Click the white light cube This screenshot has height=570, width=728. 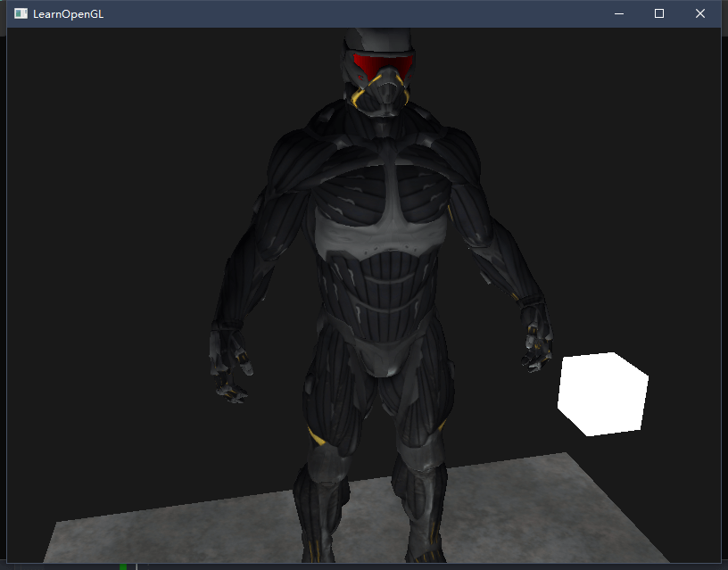click(602, 394)
